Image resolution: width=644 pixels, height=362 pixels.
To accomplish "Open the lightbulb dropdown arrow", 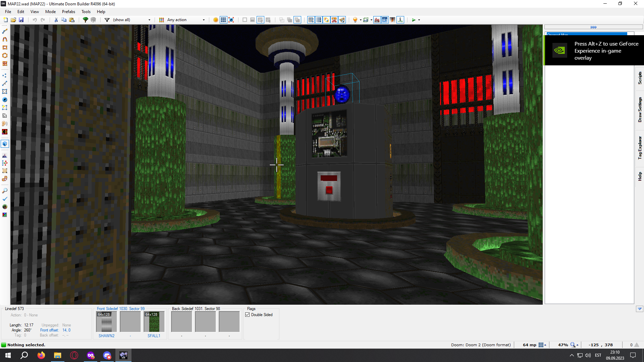I will click(361, 20).
